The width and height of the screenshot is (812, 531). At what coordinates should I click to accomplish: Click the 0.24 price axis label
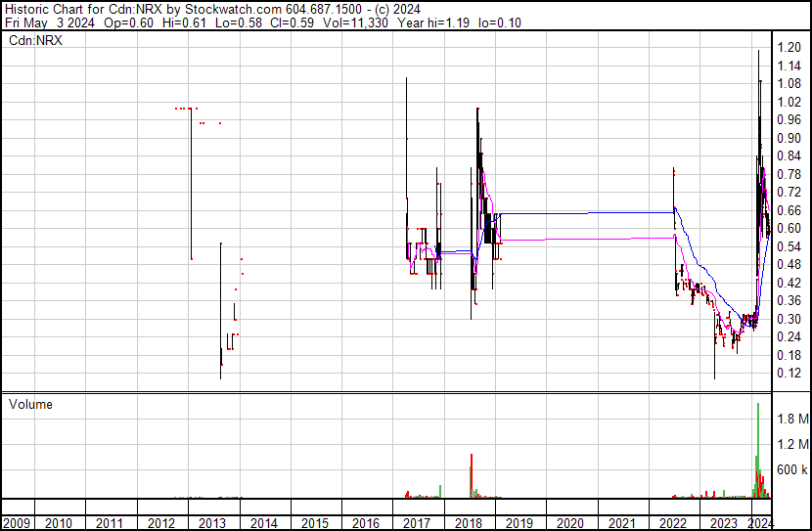(789, 337)
